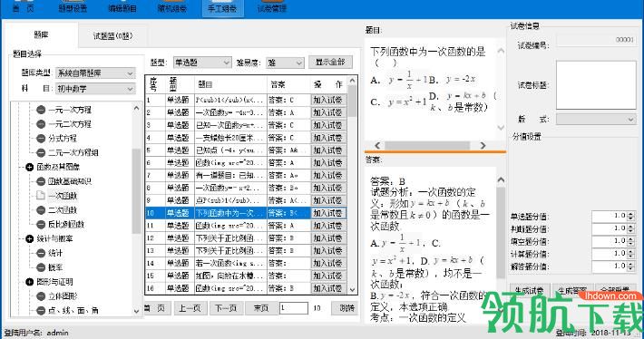Click the minus icon beside 函数基础知识

pos(41,181)
